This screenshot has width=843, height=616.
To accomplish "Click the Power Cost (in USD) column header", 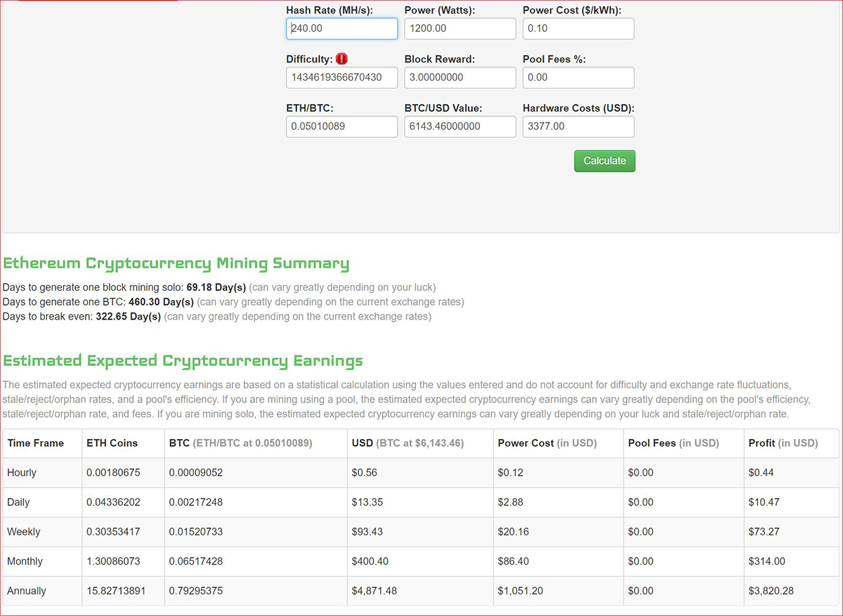I will [x=547, y=443].
